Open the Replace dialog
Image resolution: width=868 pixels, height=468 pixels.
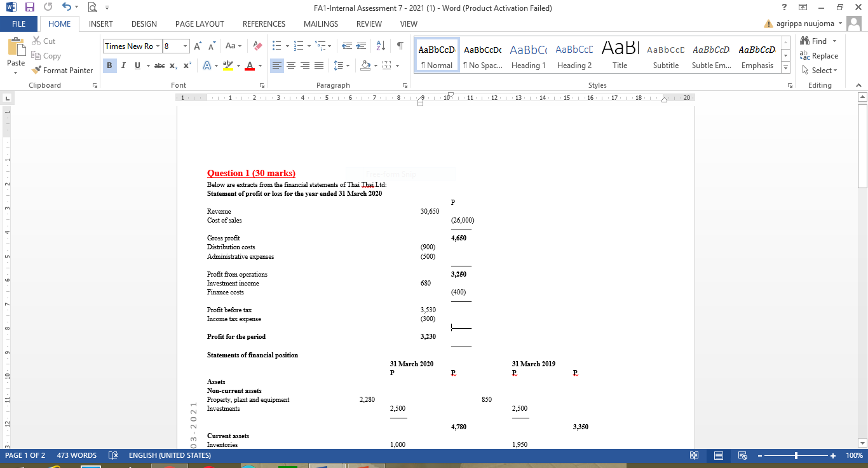point(820,56)
